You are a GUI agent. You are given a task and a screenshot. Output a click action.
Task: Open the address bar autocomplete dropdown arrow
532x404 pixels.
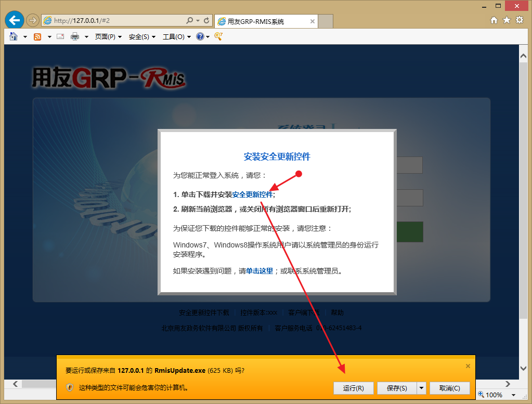click(198, 20)
